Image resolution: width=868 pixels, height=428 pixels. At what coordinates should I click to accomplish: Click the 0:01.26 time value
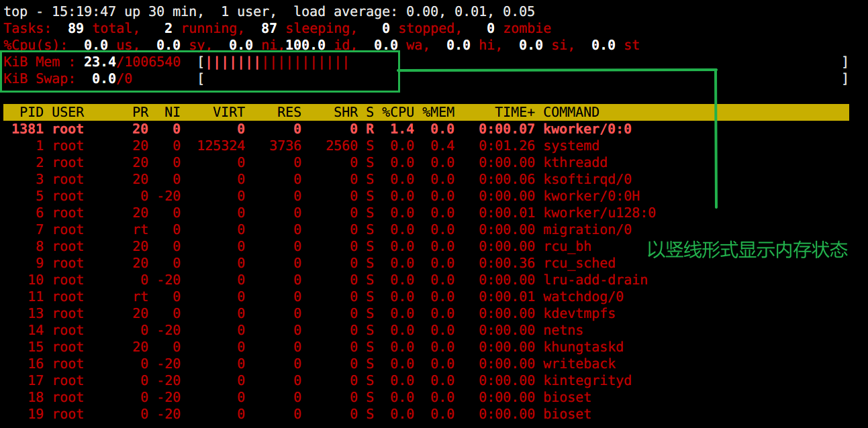point(507,146)
